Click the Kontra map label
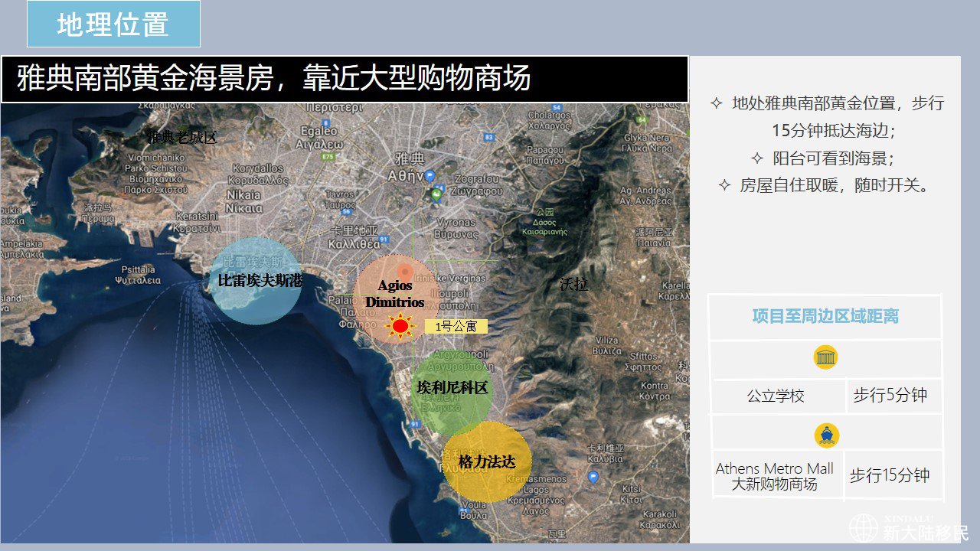This screenshot has height=551, width=980. [655, 391]
